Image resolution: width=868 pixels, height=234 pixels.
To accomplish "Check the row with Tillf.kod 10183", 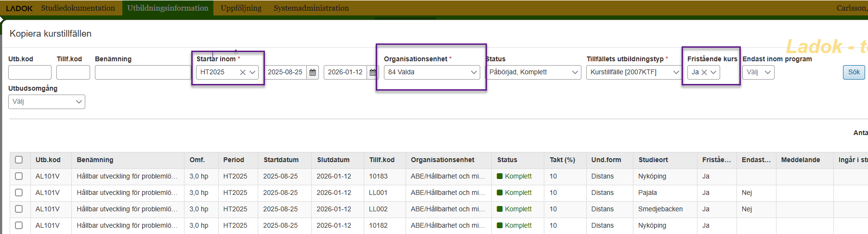I will pos(19,176).
